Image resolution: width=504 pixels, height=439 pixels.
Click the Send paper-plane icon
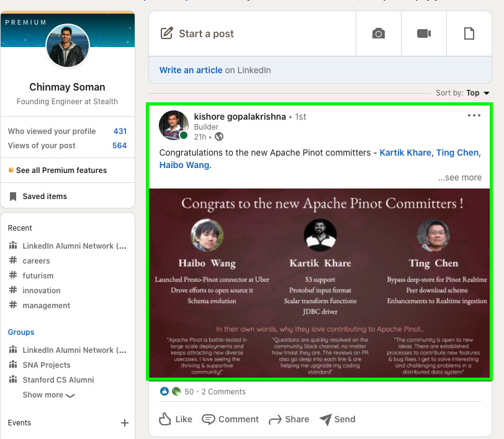coord(325,419)
